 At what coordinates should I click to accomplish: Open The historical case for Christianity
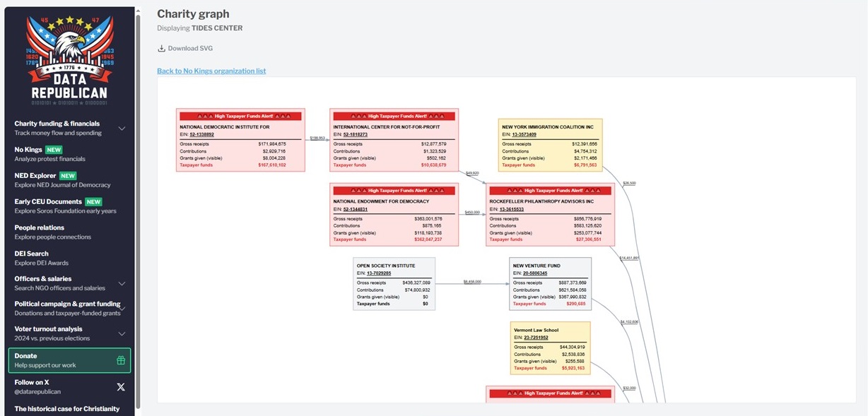click(67, 409)
